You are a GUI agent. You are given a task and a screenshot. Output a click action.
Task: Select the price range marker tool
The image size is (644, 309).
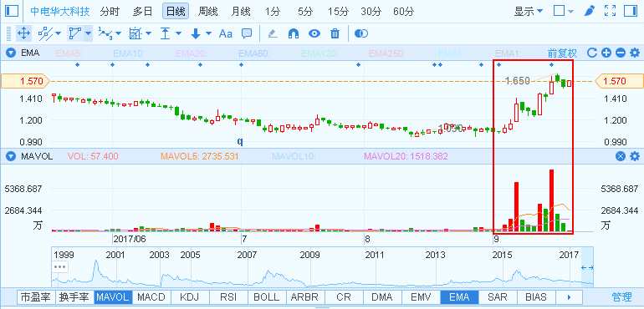pyautogui.click(x=165, y=33)
